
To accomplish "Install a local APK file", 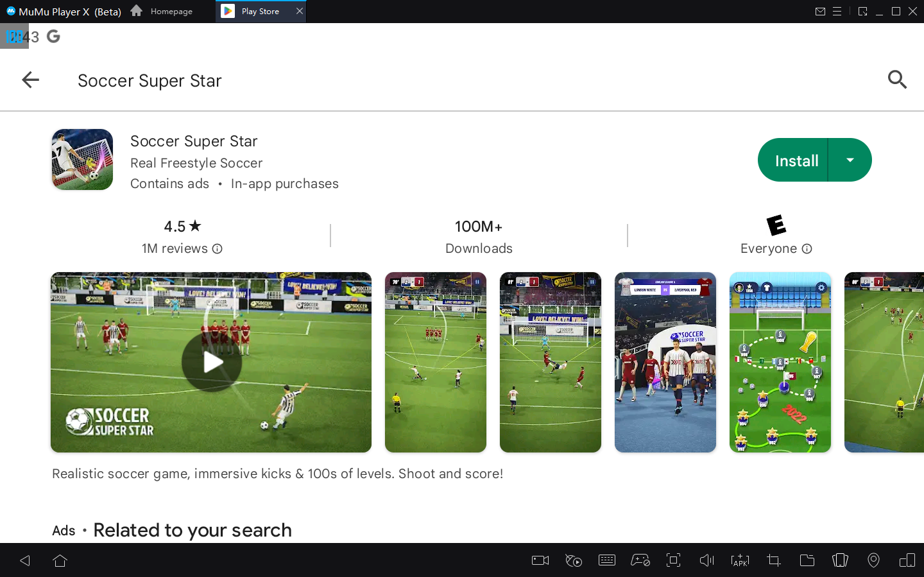I will 740,560.
